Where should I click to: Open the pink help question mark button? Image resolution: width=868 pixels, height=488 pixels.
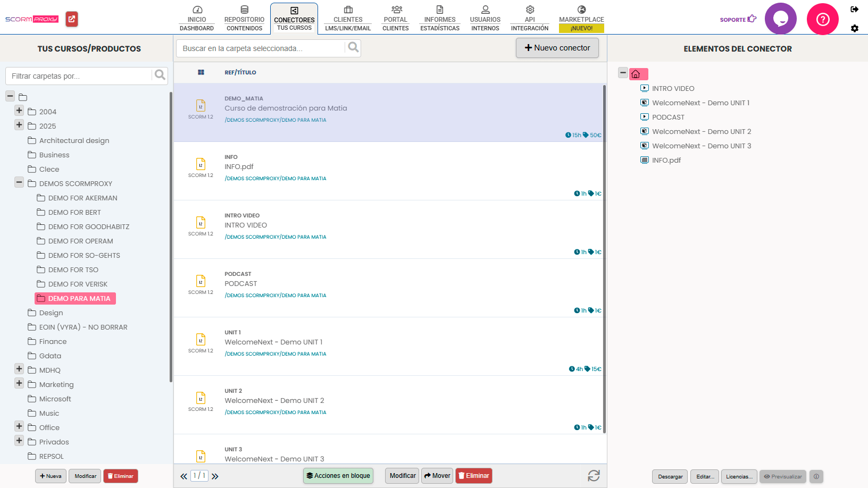[x=822, y=19]
